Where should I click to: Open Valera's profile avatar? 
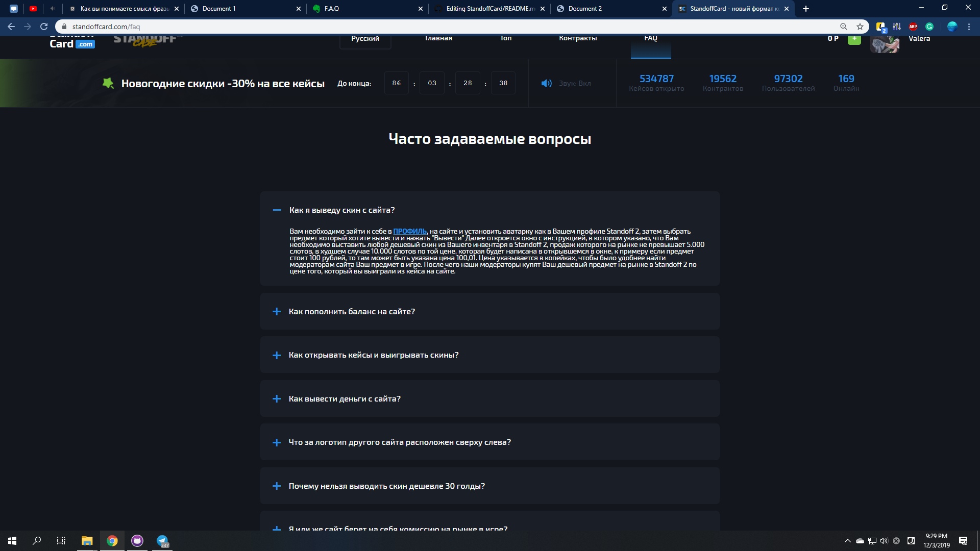[x=885, y=44]
